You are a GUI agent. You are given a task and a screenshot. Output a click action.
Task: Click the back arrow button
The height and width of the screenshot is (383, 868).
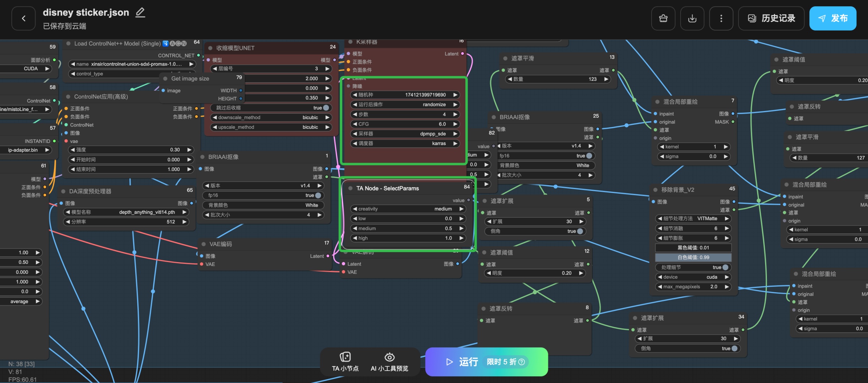tap(23, 18)
